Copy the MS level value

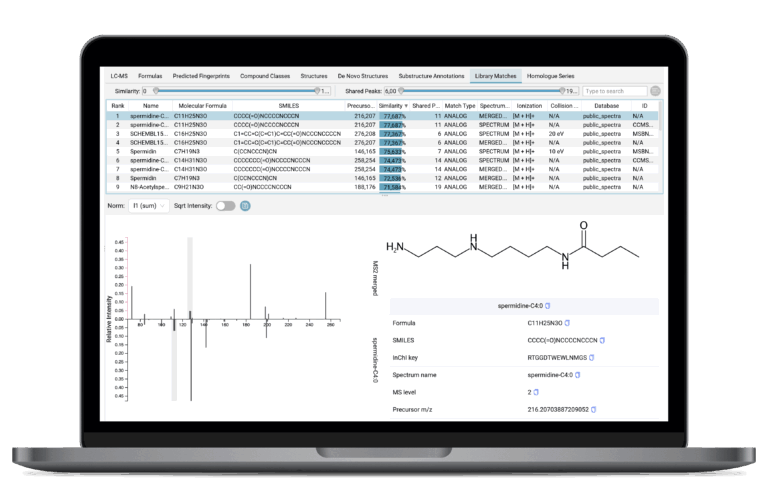point(537,391)
